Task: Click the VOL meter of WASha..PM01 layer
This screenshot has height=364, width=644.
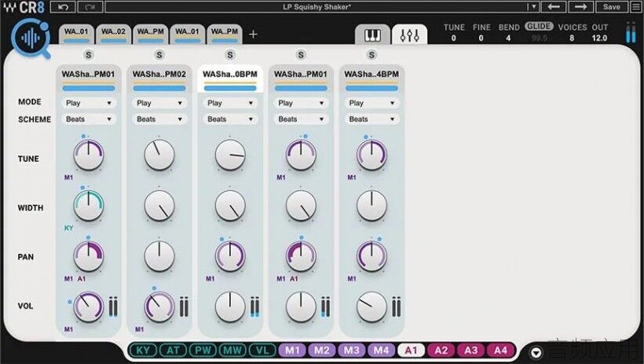Action: click(x=113, y=307)
